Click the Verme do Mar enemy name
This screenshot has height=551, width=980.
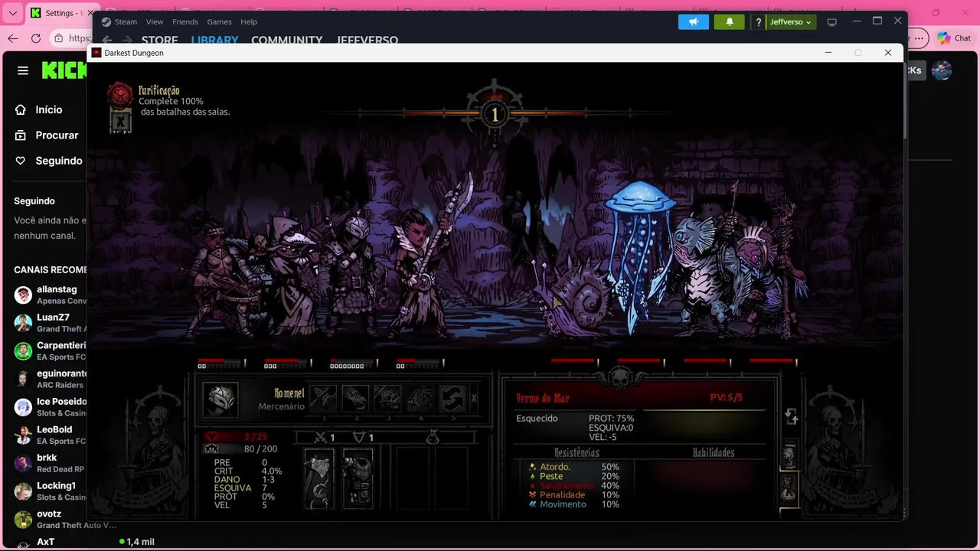click(543, 398)
